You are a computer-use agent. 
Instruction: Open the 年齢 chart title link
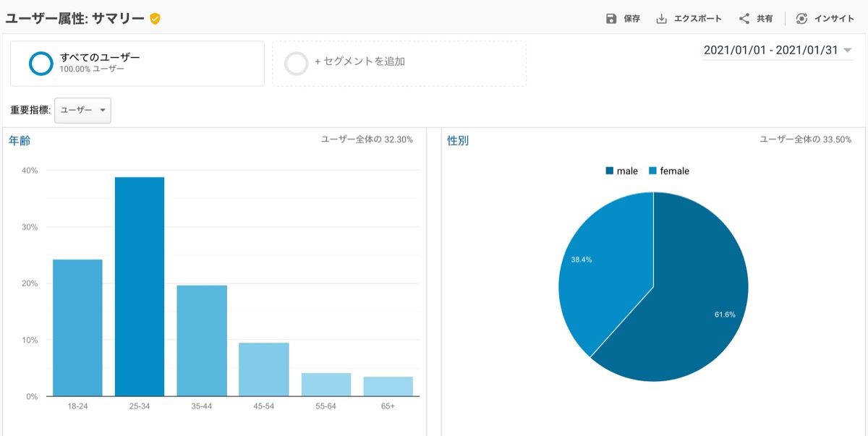pyautogui.click(x=20, y=140)
